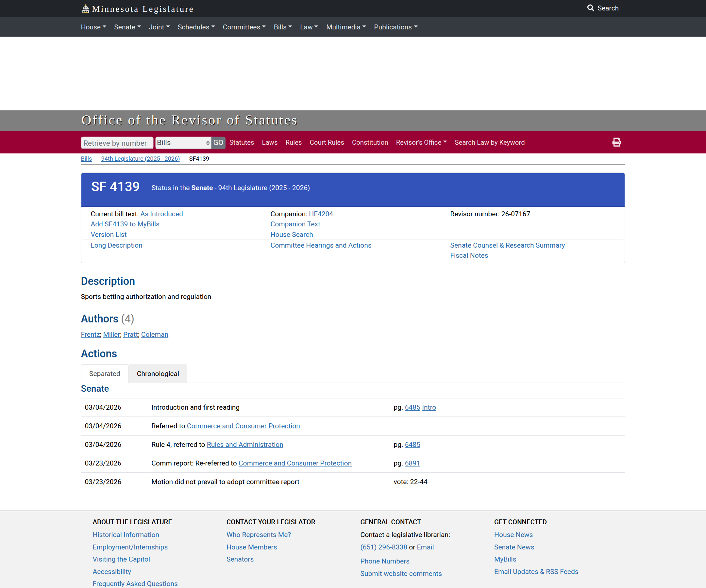This screenshot has height=588, width=706.
Task: Open the Multimedia menu
Action: (346, 27)
